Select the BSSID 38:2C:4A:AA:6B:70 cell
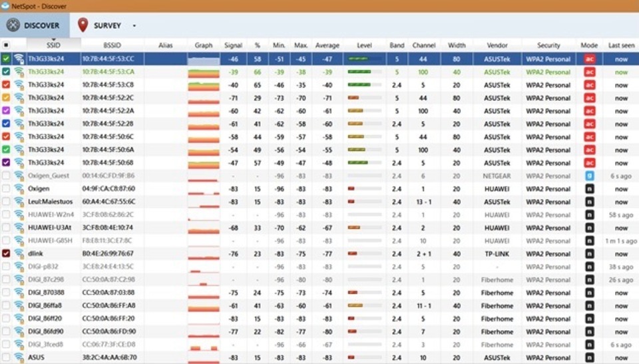639x364 pixels. point(108,357)
